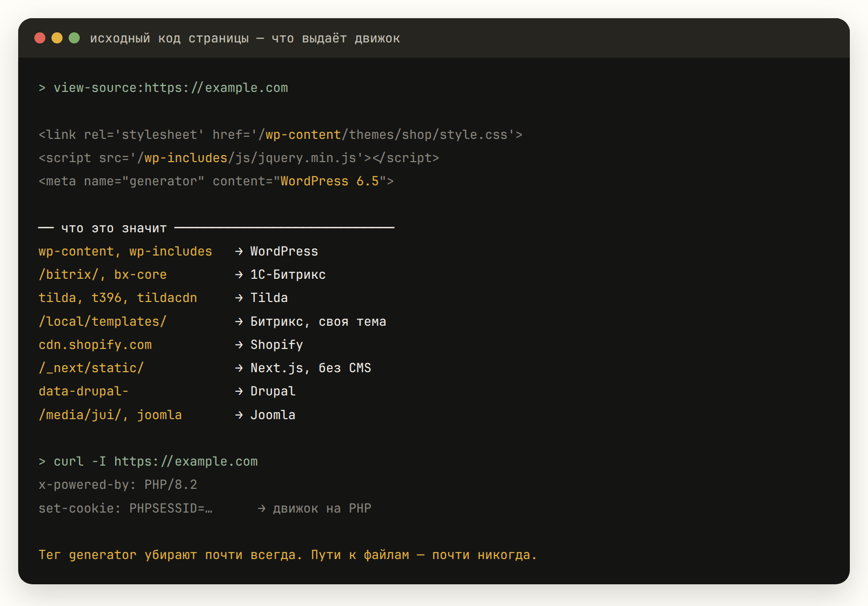The width and height of the screenshot is (868, 606).
Task: Click the '1С-Битрикс' result text
Action: [288, 275]
